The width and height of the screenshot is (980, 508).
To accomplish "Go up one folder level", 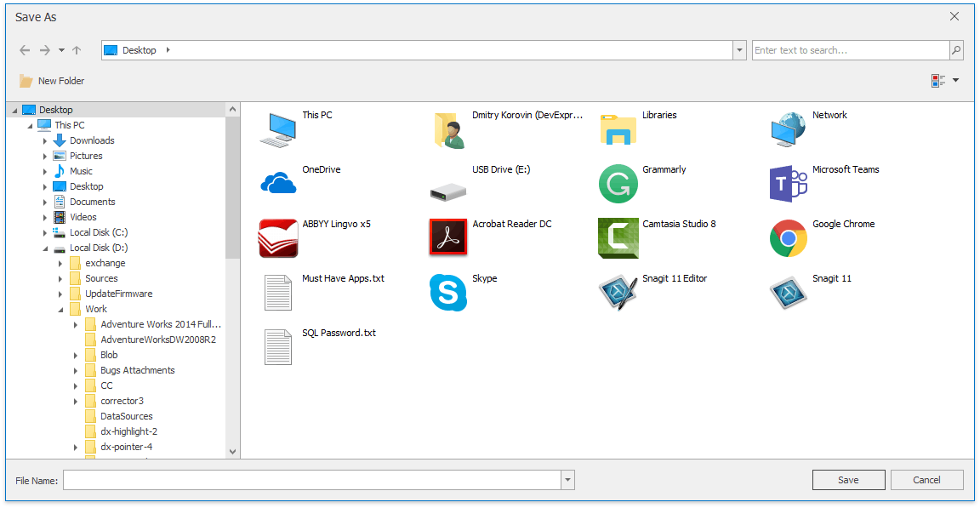I will pyautogui.click(x=77, y=50).
